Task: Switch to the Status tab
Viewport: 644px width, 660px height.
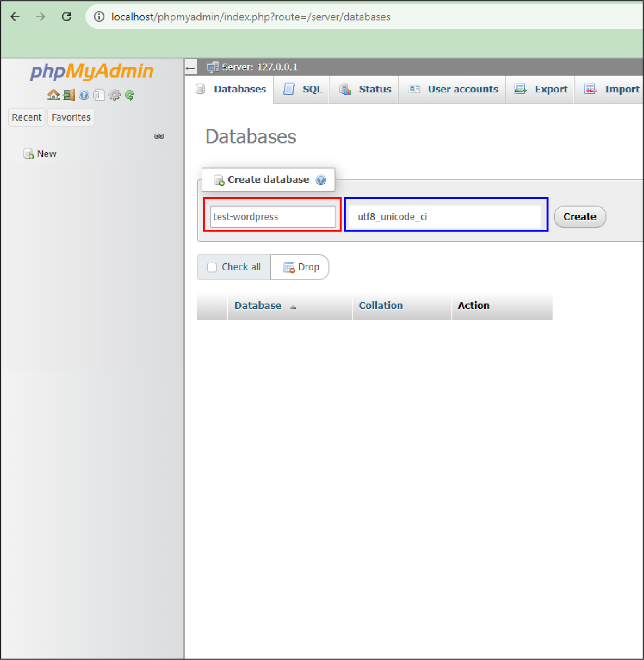Action: [x=365, y=89]
